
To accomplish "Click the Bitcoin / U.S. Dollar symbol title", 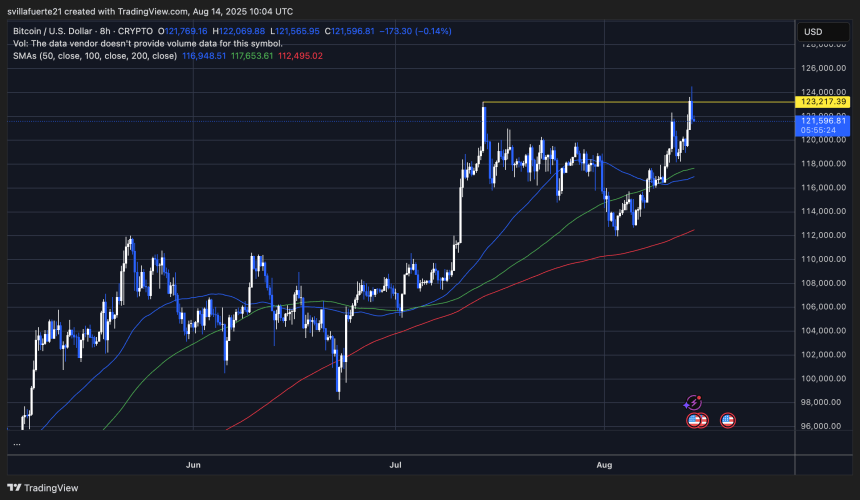I will tap(83, 31).
